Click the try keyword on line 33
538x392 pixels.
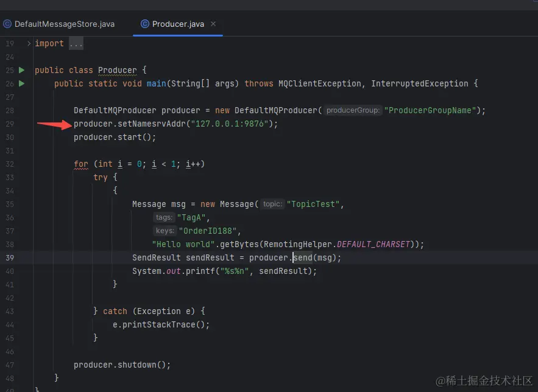101,177
